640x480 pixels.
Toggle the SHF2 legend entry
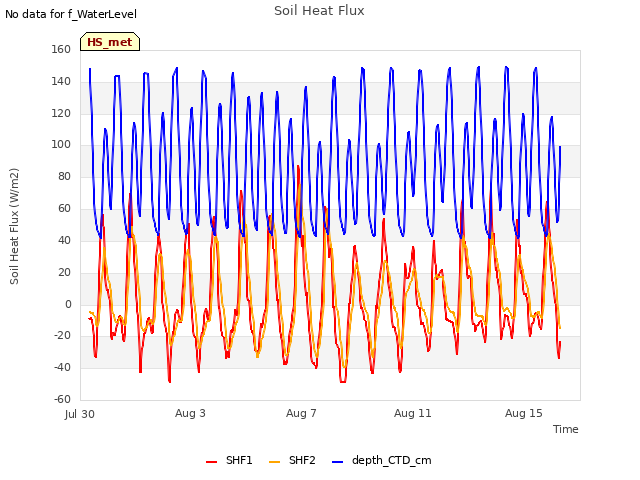click(x=293, y=460)
